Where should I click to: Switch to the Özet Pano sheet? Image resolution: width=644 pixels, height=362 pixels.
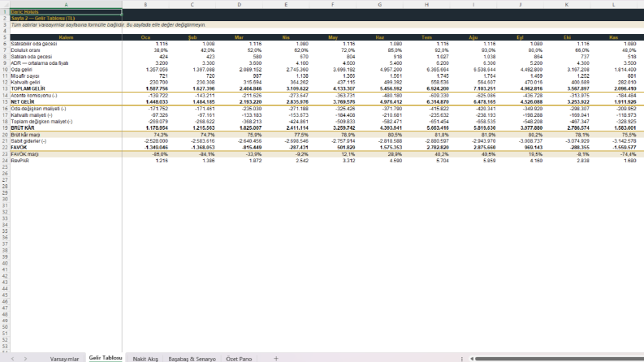click(239, 359)
